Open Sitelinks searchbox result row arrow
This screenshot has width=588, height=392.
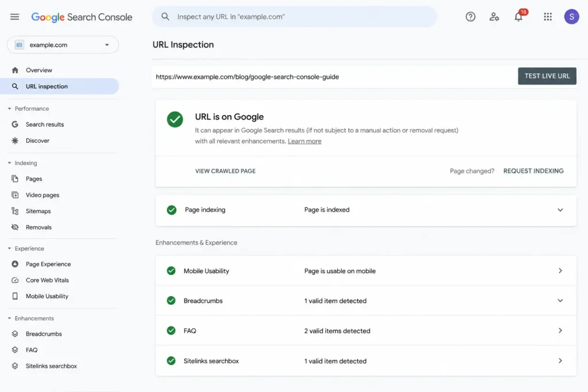560,360
